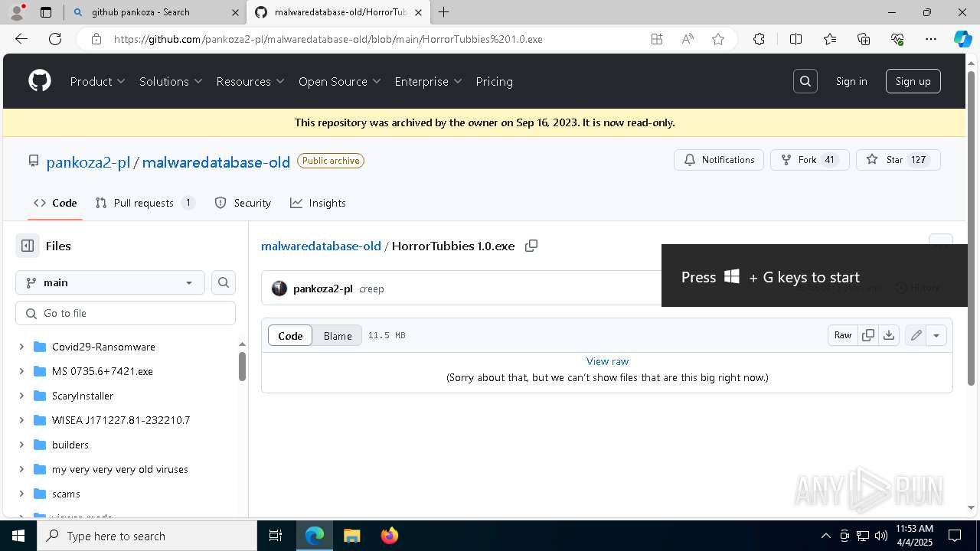Star the repository
The width and height of the screenshot is (980, 551).
(x=898, y=160)
